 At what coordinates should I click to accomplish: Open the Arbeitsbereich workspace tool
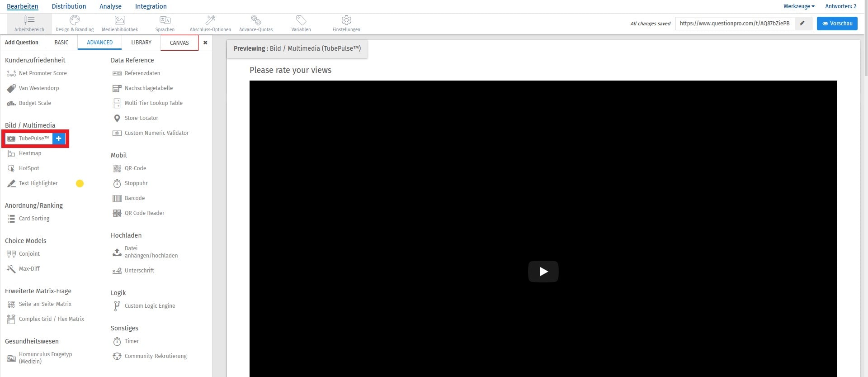pyautogui.click(x=29, y=24)
